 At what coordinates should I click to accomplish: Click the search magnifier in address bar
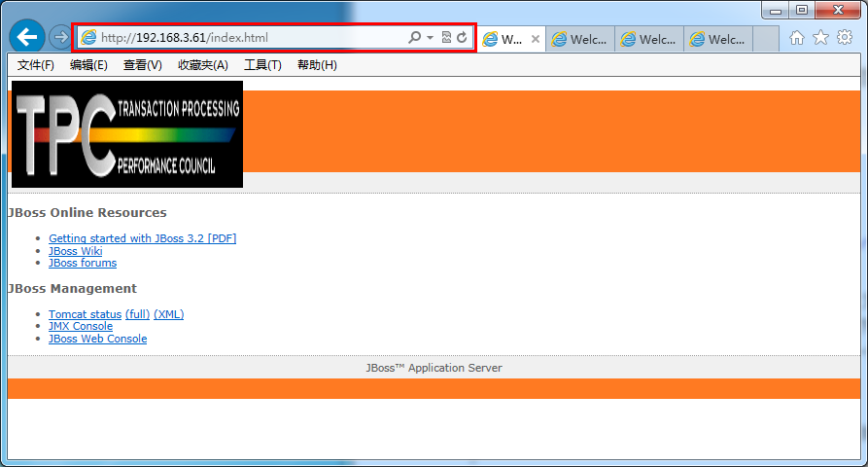(x=414, y=37)
